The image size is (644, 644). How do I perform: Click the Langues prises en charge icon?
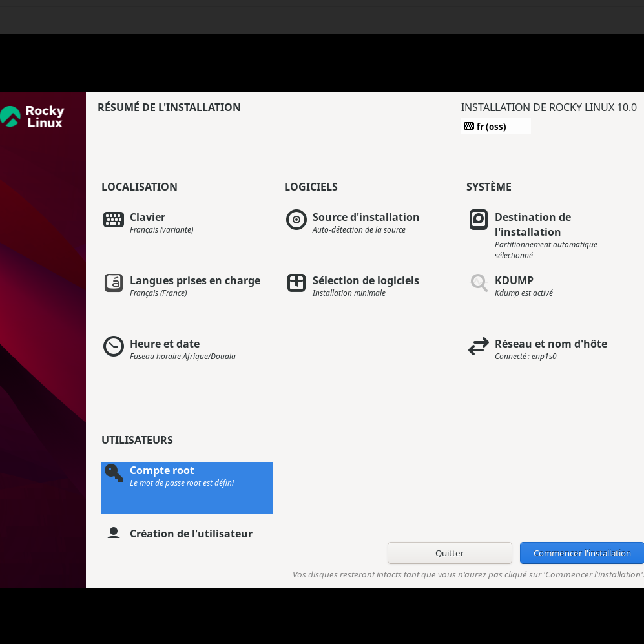pos(113,283)
